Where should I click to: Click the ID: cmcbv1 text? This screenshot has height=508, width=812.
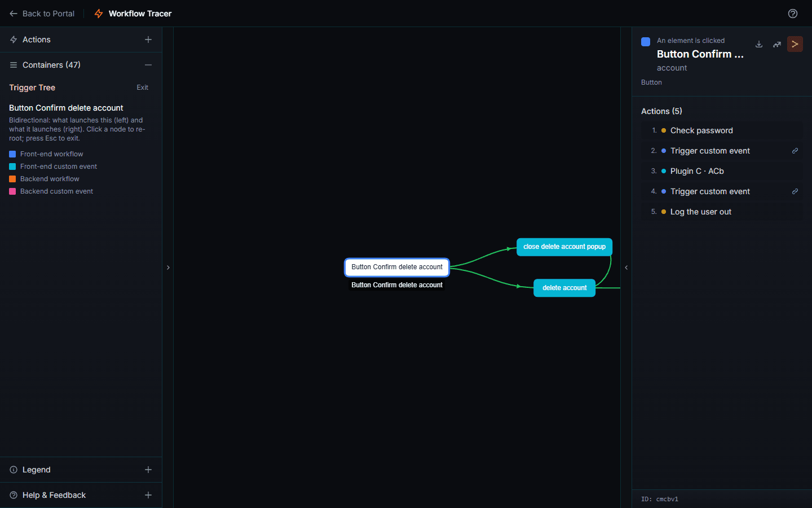660,499
